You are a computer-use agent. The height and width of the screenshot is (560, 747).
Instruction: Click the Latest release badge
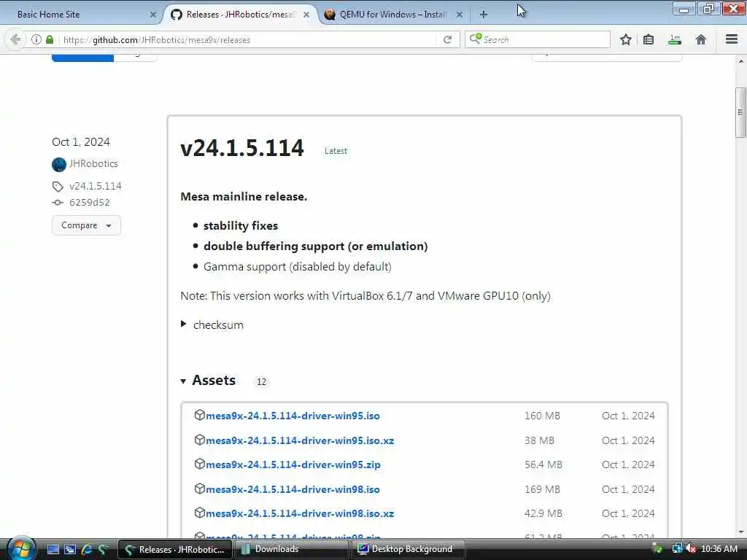336,151
